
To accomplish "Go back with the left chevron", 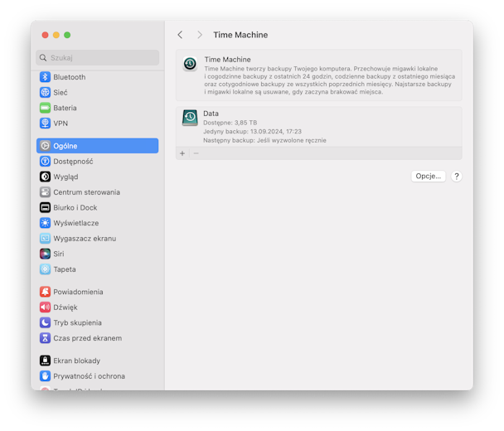I will [181, 35].
